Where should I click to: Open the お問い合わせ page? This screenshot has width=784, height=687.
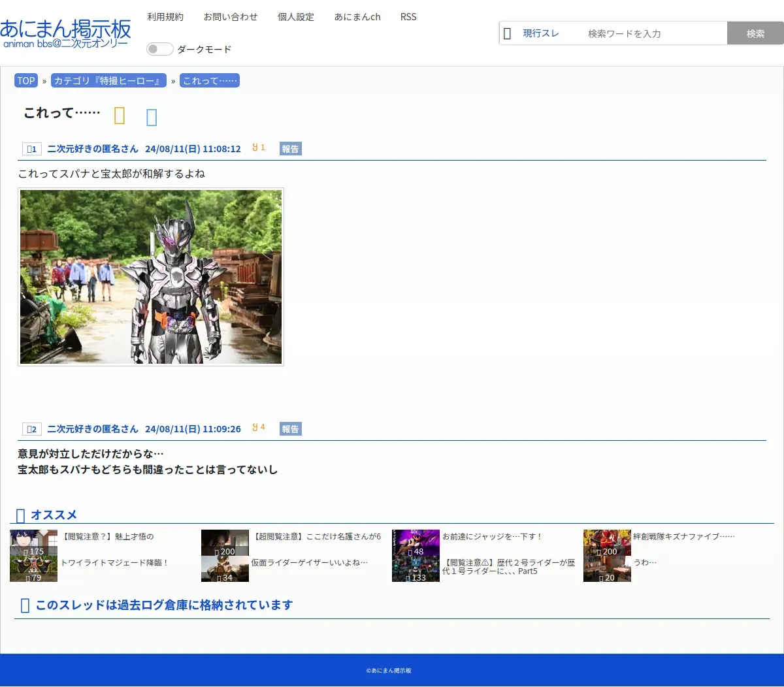pyautogui.click(x=231, y=17)
